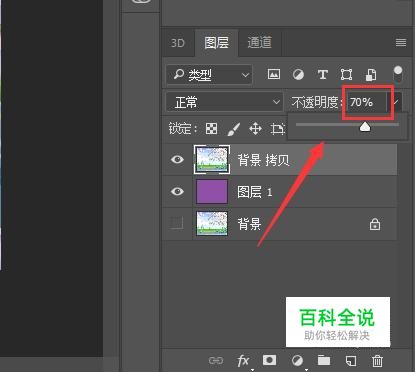Select the 背景 layer name
This screenshot has height=372, width=415.
(249, 224)
